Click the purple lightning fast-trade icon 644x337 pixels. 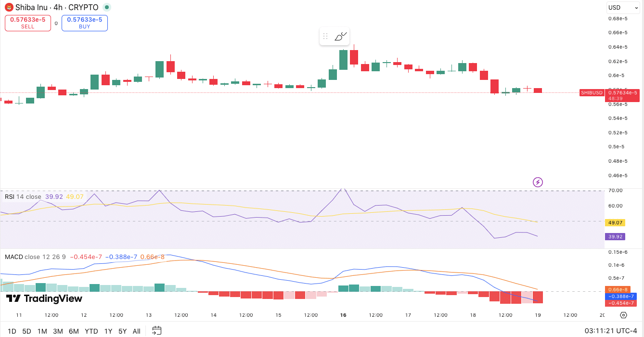(538, 182)
